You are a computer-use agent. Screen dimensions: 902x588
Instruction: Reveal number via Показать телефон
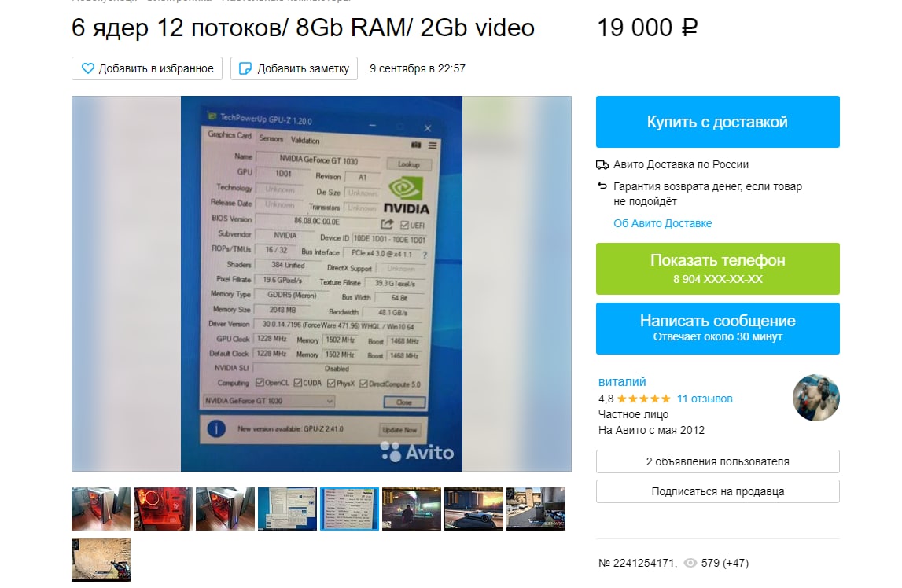(x=717, y=269)
